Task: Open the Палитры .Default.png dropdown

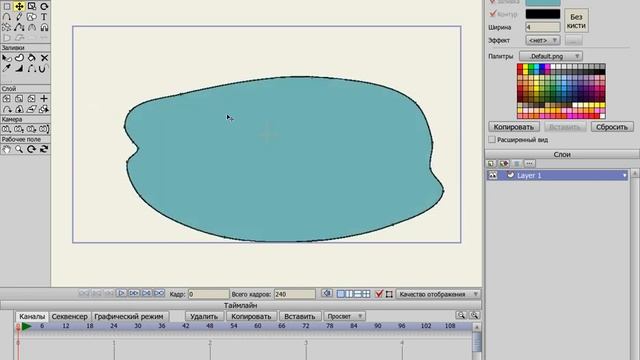Action: (x=551, y=56)
